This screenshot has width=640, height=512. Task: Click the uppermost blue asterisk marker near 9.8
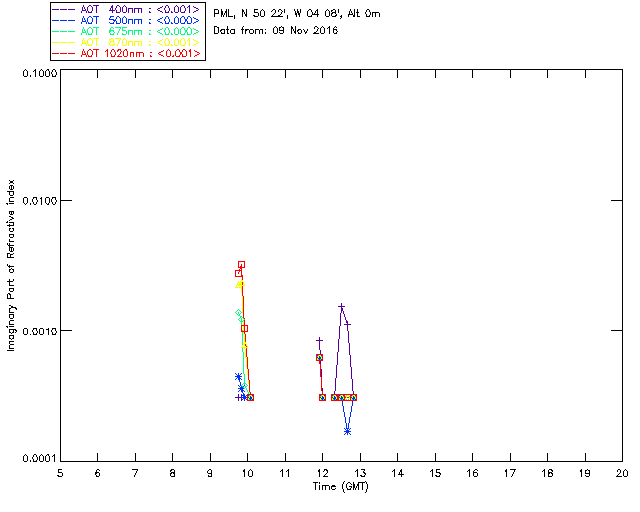click(238, 376)
